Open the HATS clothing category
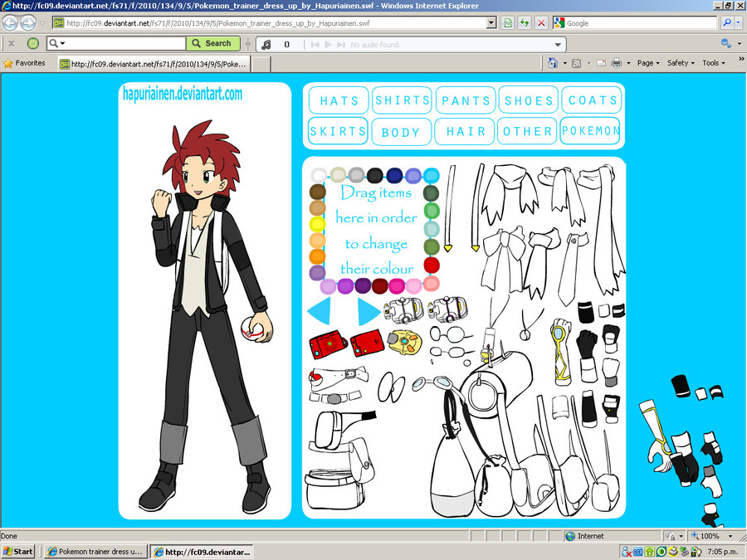747x560 pixels. point(339,100)
